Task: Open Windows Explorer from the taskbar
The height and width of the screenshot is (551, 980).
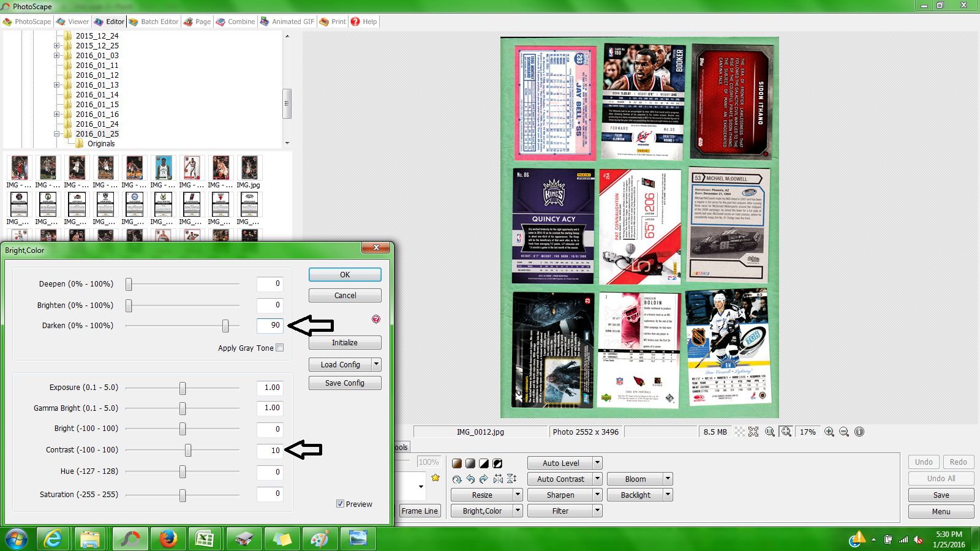Action: pos(90,539)
